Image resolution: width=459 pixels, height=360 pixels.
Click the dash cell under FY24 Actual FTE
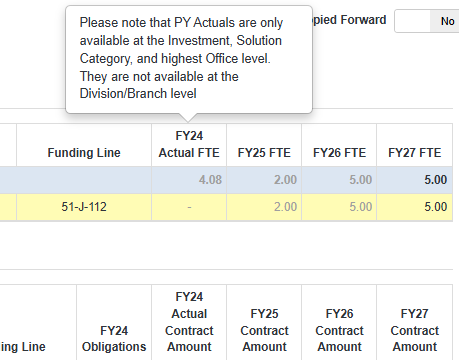[189, 207]
